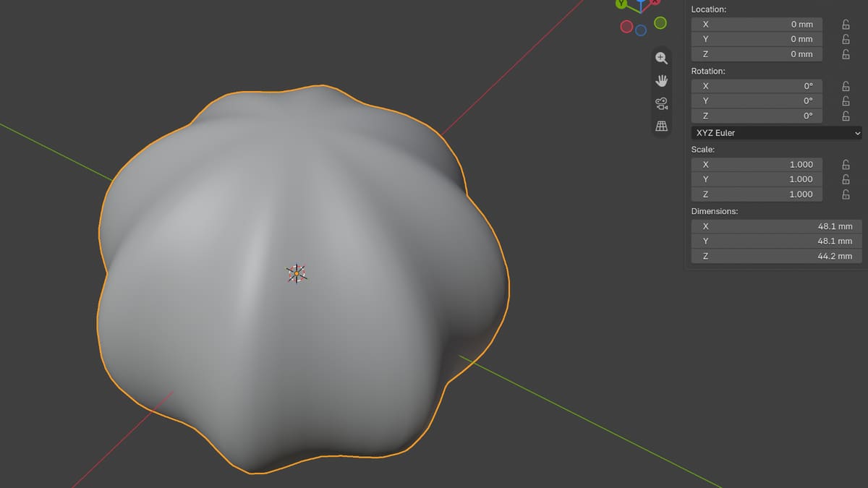Click the Dimensions Y field showing 48.1 mm
The image size is (868, 488).
pos(777,241)
